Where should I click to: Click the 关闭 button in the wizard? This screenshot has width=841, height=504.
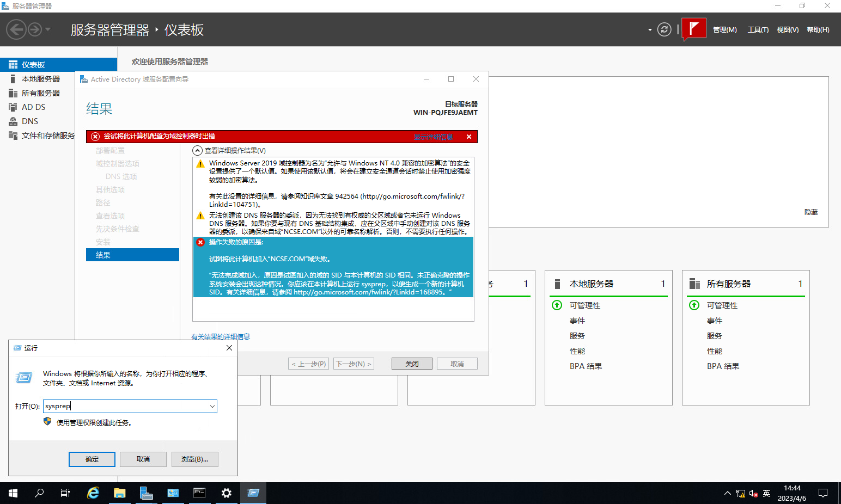click(412, 364)
